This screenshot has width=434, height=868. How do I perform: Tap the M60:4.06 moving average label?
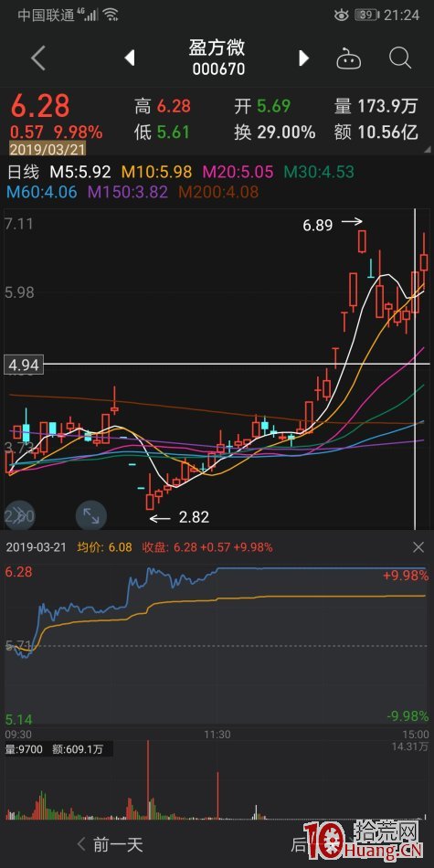click(x=43, y=193)
